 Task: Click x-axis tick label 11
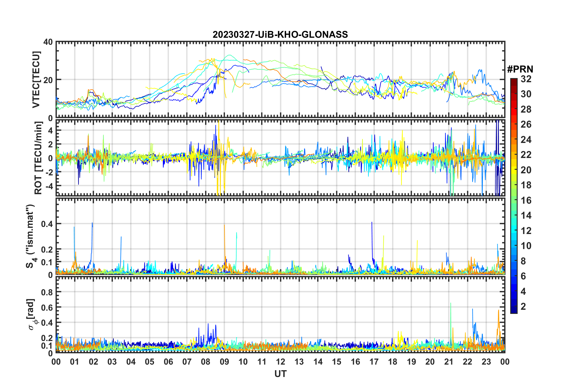[x=262, y=362]
